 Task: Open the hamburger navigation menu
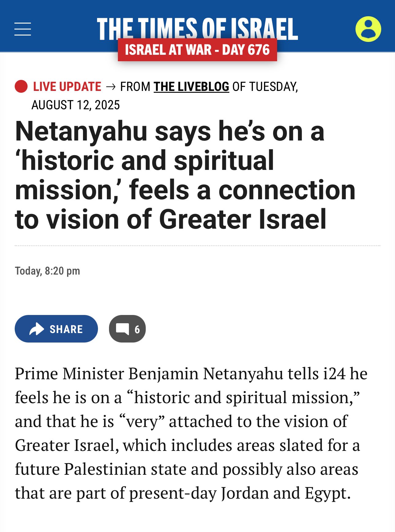23,29
